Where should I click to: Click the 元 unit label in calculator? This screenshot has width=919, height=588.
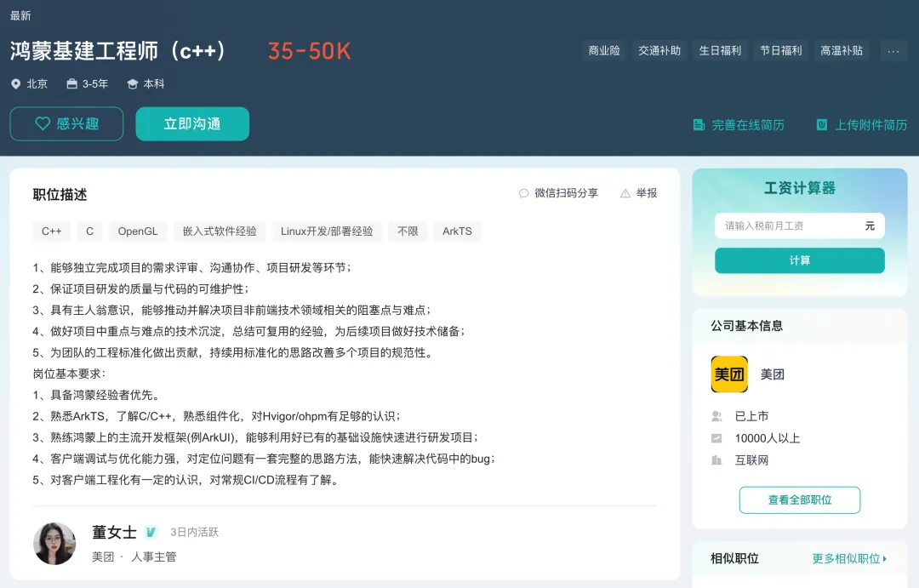870,225
